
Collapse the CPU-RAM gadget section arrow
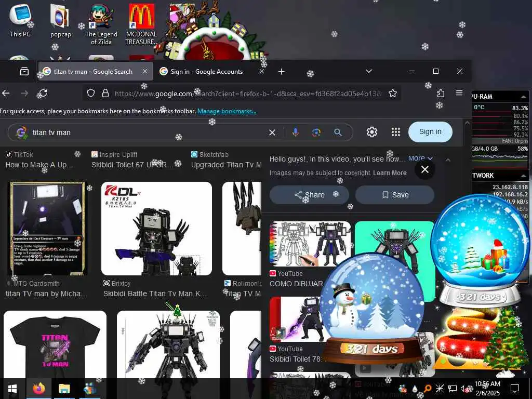click(524, 97)
